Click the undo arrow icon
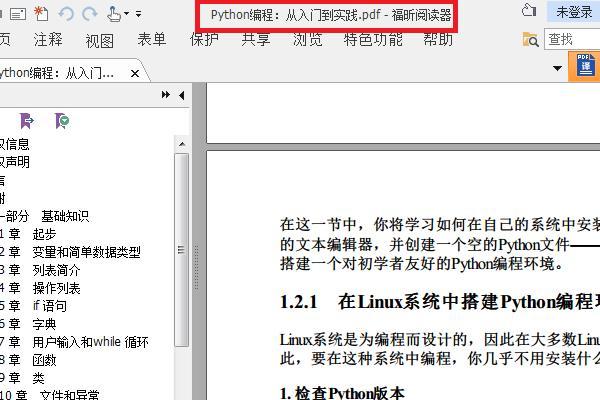This screenshot has height=400, width=600. click(x=66, y=14)
